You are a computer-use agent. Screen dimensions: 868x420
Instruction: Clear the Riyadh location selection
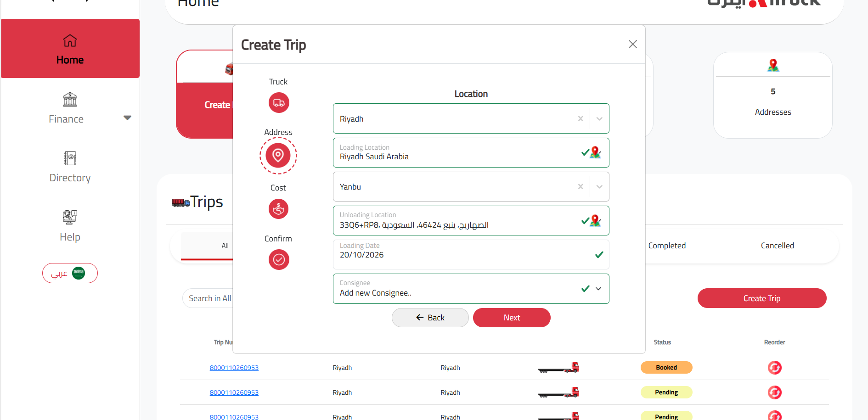(581, 118)
